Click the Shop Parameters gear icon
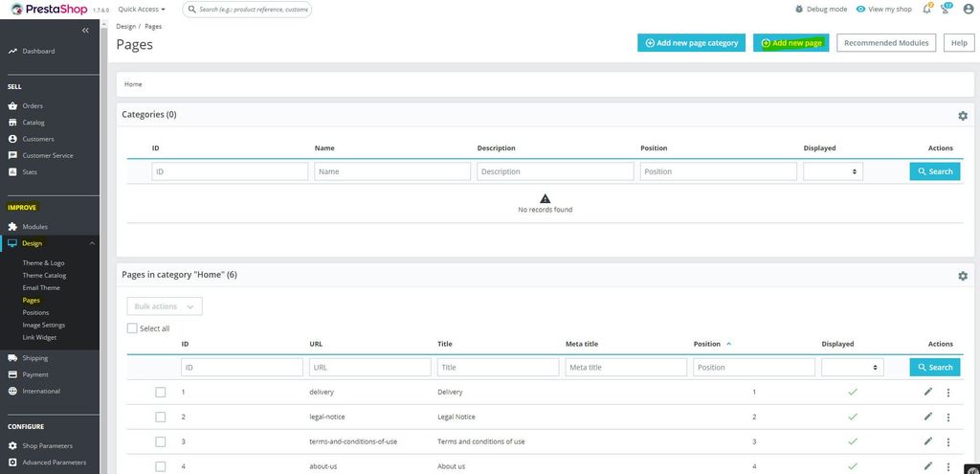Screen dimensions: 980x474 pos(12,446)
